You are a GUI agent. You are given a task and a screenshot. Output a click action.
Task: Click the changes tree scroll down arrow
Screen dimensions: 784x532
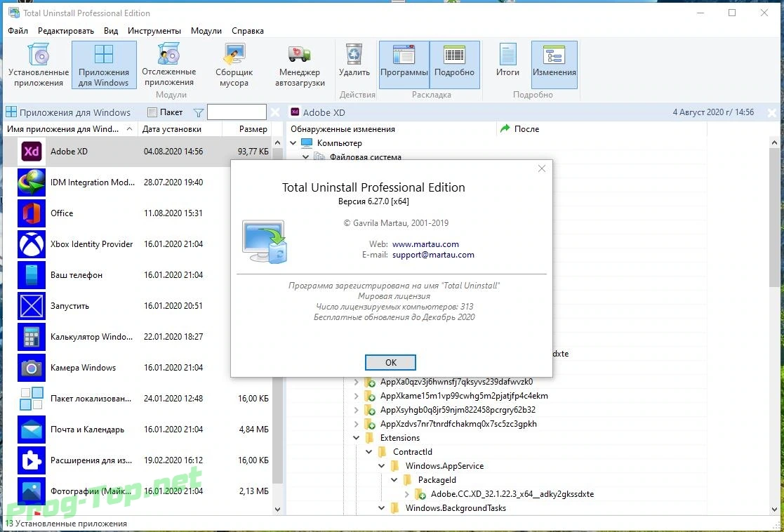point(774,509)
